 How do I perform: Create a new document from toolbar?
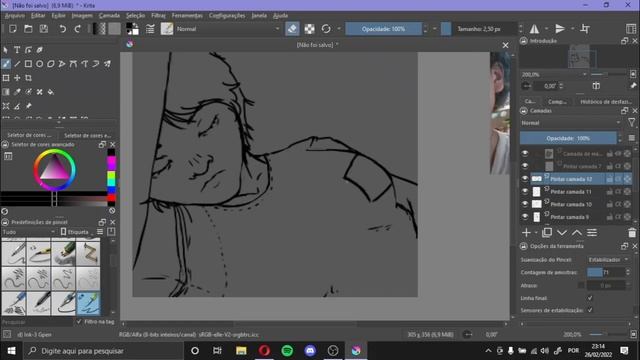[13, 29]
